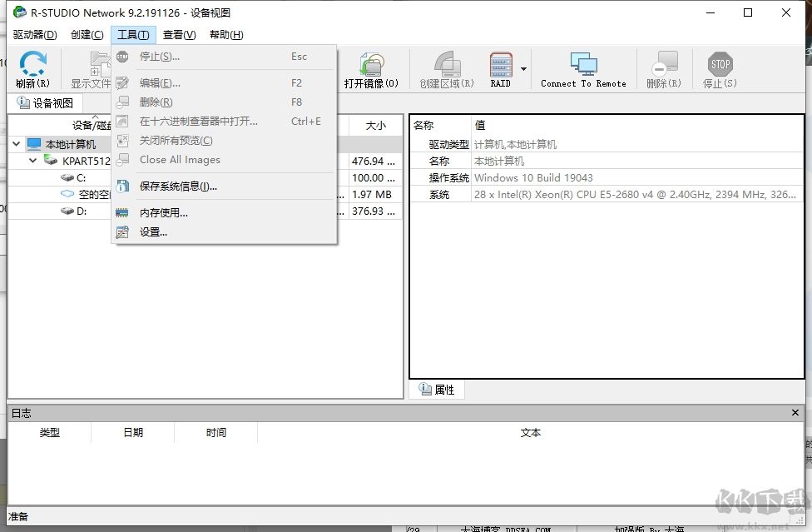Viewport: 812px width, 532px height.
Task: Switch to the 属性 tab
Action: (x=437, y=389)
